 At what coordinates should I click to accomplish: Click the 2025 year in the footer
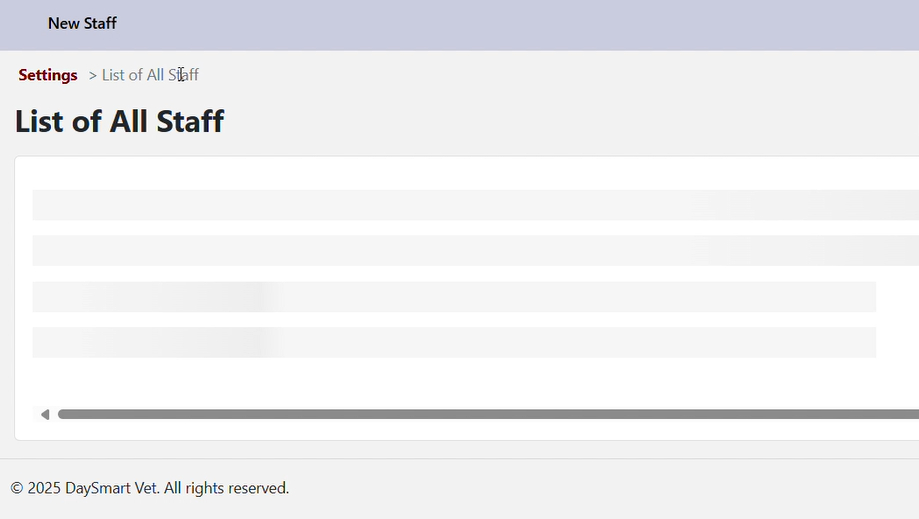(44, 488)
